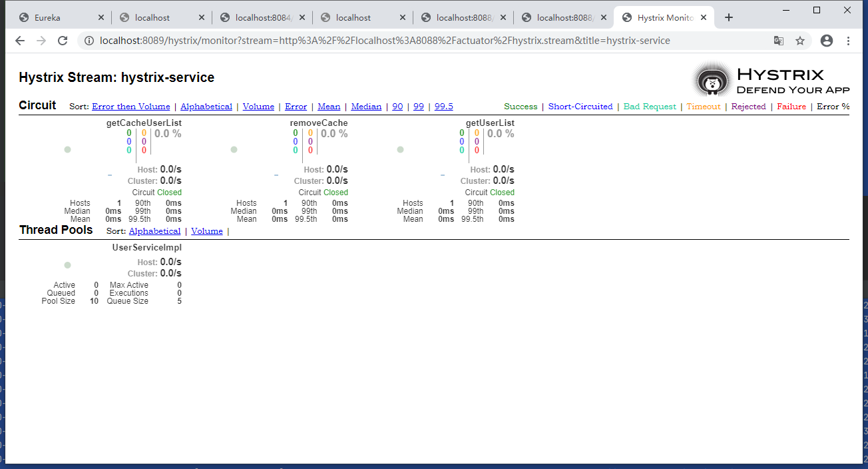Click the Error % legend label
The width and height of the screenshot is (868, 469).
(x=833, y=107)
